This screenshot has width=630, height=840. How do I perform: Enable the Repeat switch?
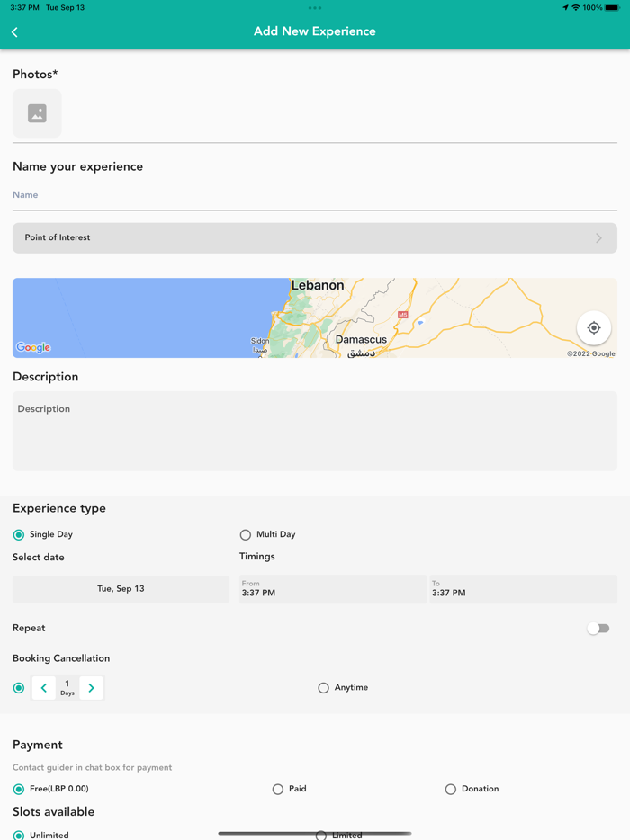598,629
